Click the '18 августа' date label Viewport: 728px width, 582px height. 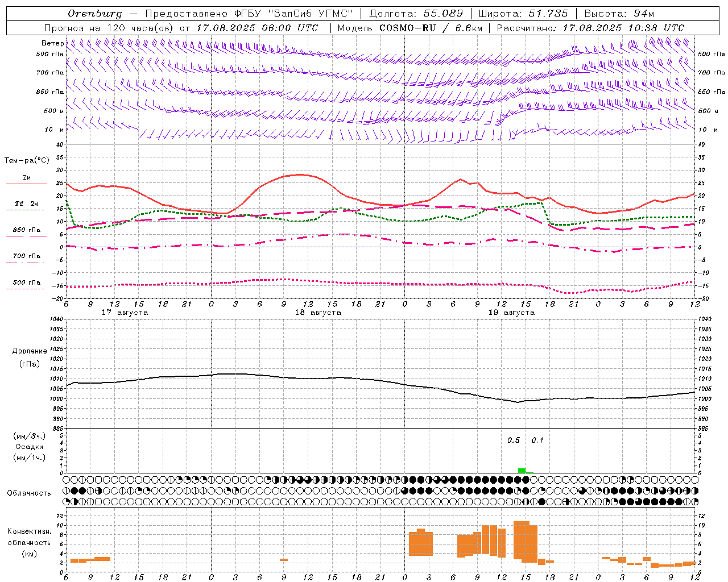tap(318, 313)
